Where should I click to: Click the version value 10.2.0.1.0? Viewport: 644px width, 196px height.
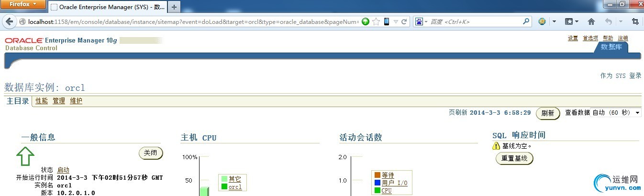[x=76, y=193]
